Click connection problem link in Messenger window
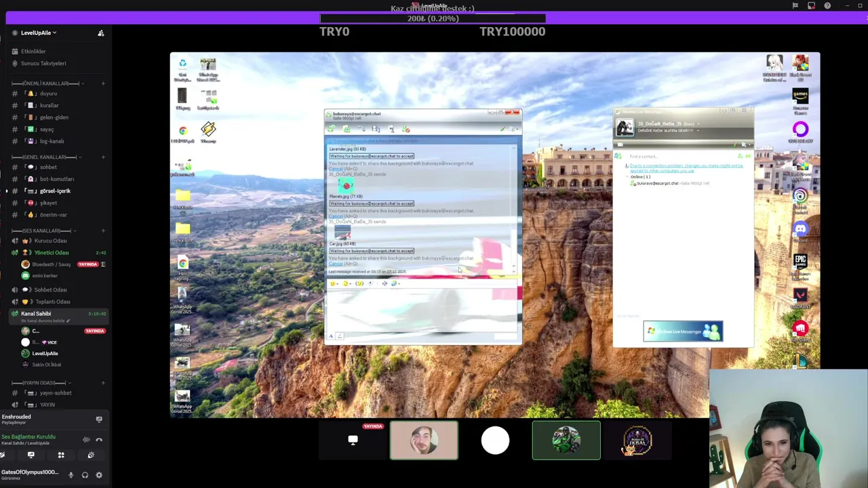Screen dimensions: 868x488 685,168
